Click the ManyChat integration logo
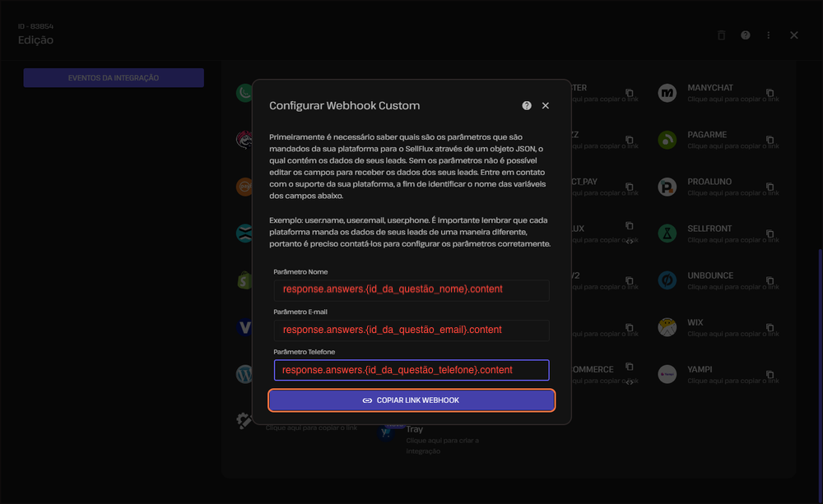This screenshot has height=504, width=823. [x=667, y=93]
